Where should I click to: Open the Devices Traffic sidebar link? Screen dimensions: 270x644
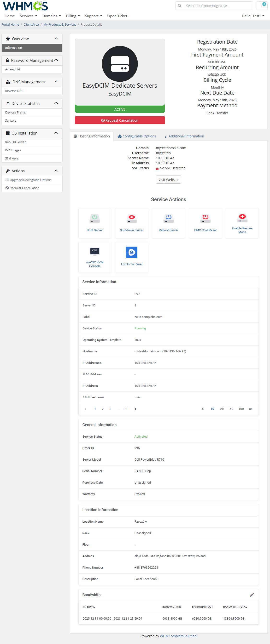point(32,113)
